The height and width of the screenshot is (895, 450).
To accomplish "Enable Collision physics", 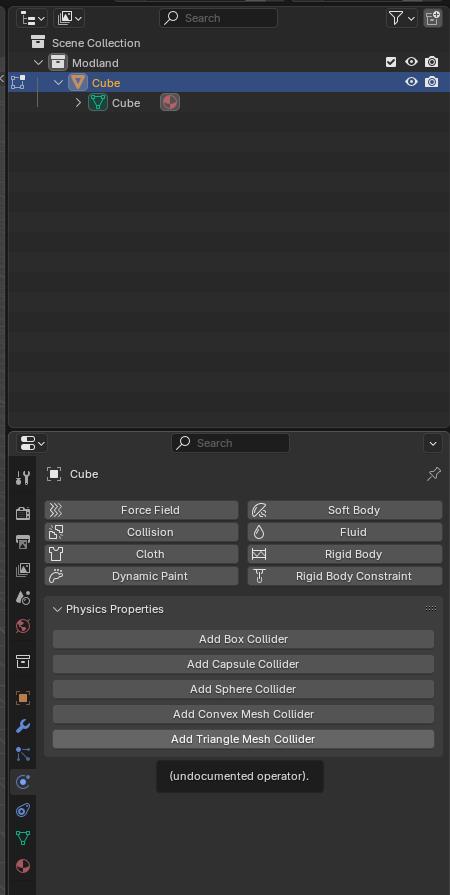I will 142,532.
